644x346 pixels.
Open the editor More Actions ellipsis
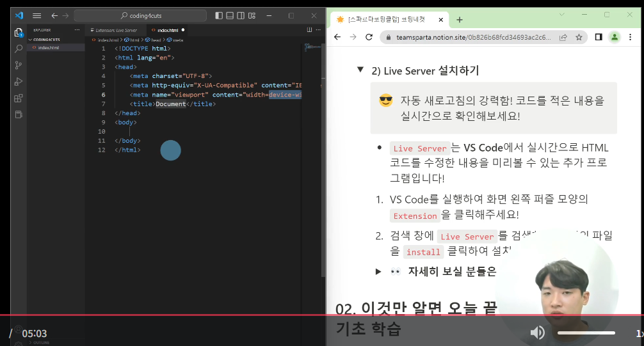tap(318, 29)
